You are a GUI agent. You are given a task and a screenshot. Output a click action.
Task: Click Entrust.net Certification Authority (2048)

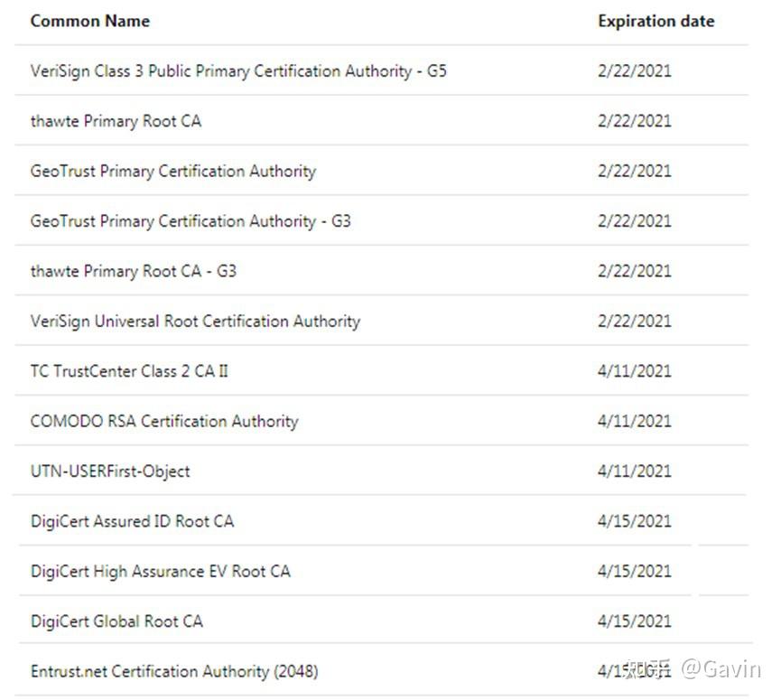pyautogui.click(x=174, y=671)
